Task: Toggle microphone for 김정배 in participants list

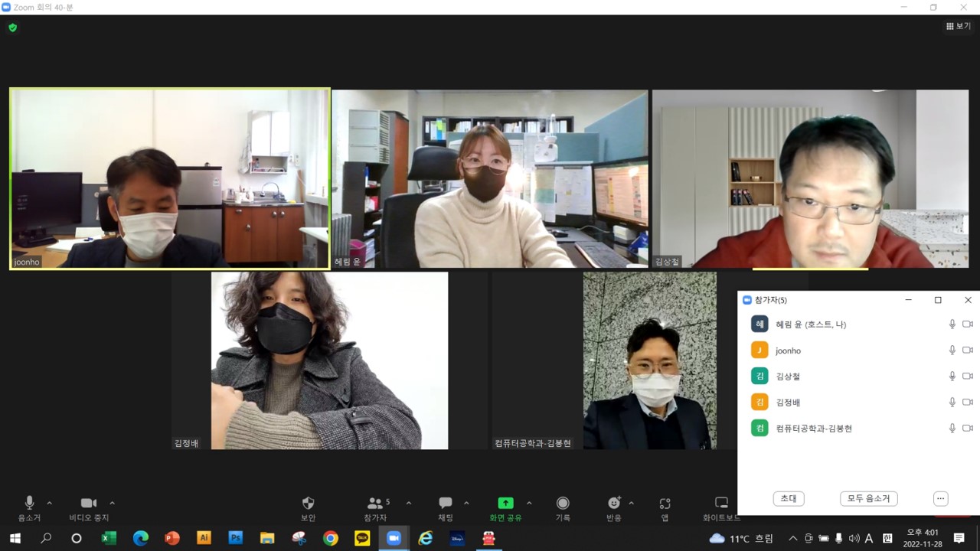Action: [952, 403]
